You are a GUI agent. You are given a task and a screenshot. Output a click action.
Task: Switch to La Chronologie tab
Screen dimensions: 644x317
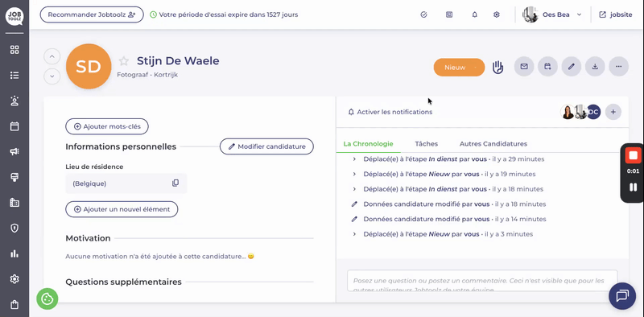point(368,144)
